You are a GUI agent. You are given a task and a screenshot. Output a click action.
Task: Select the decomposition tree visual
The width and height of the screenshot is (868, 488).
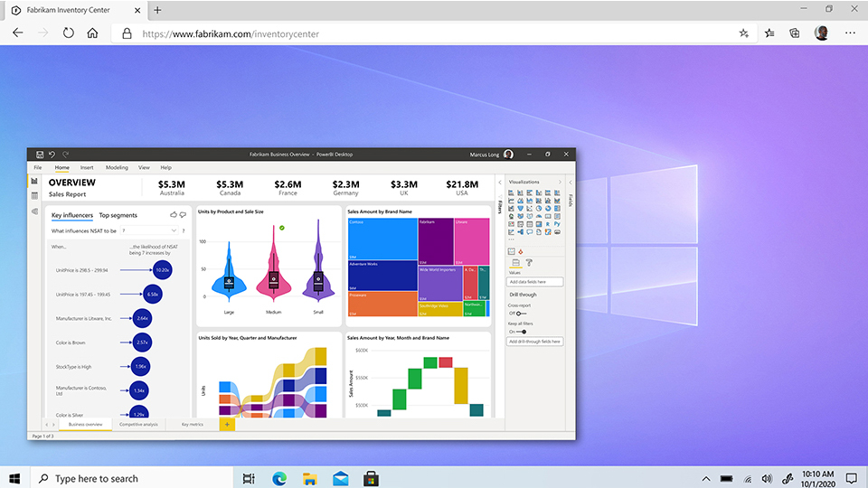pos(521,232)
